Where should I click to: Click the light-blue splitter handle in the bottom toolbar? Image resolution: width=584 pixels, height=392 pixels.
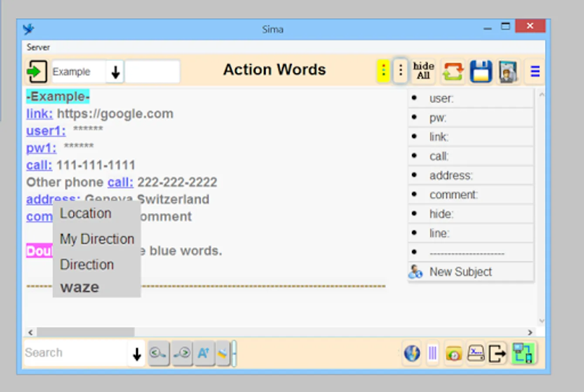234,353
